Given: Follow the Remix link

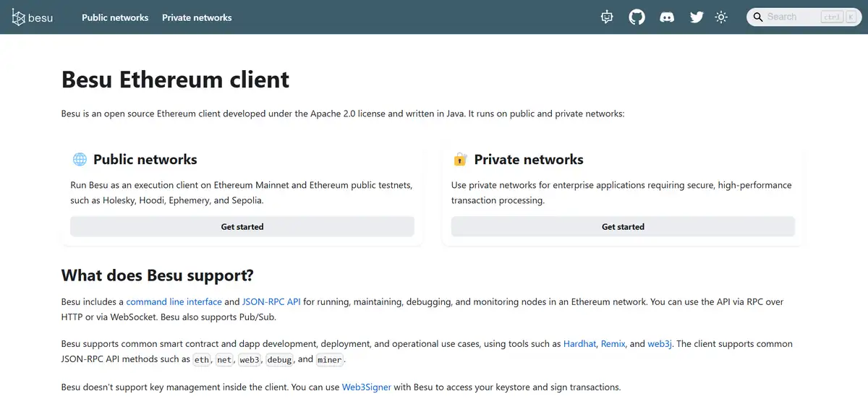Looking at the screenshot, I should [x=613, y=344].
